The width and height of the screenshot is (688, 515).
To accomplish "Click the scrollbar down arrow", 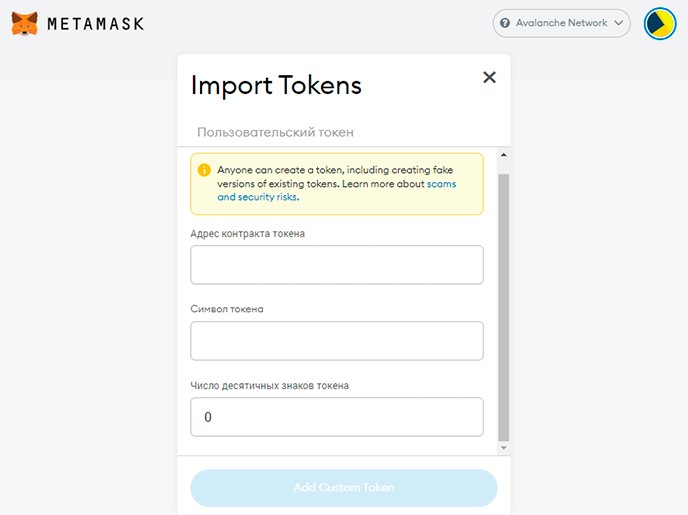I will tap(503, 447).
